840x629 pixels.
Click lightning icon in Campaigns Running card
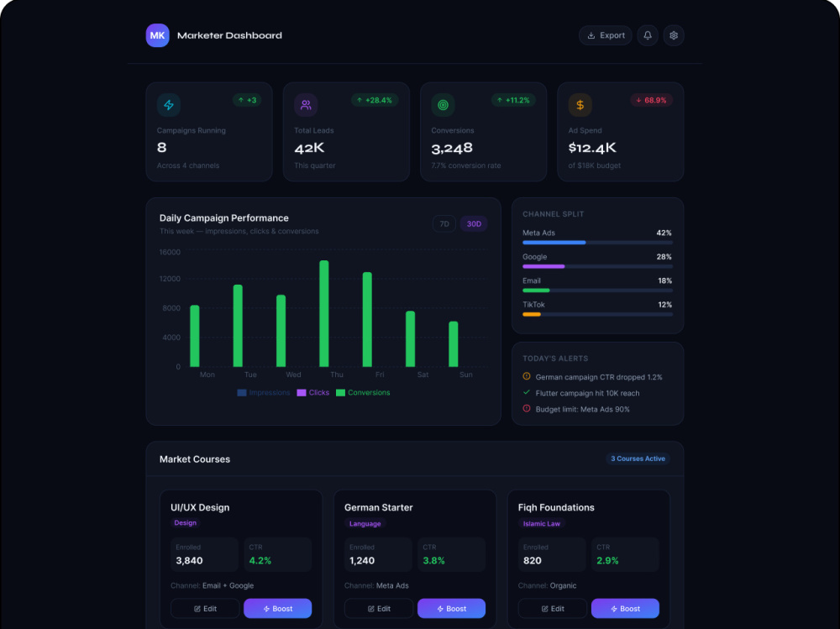point(169,105)
